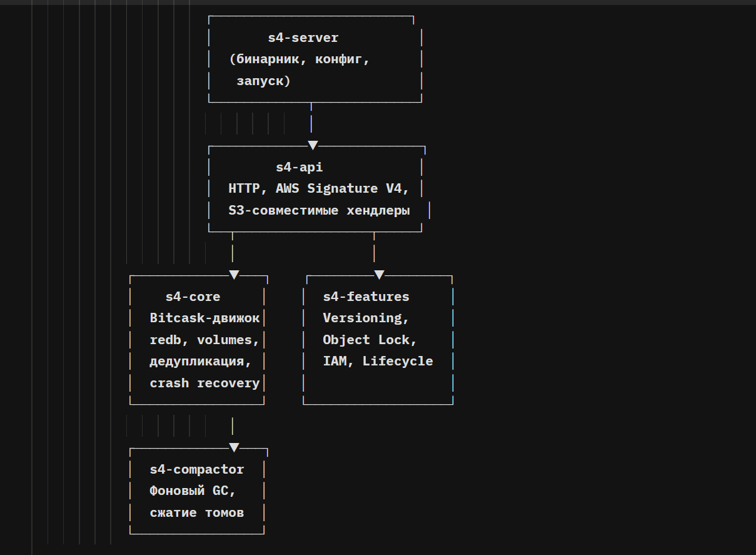
Task: Click the s4-features title
Action: coord(366,297)
